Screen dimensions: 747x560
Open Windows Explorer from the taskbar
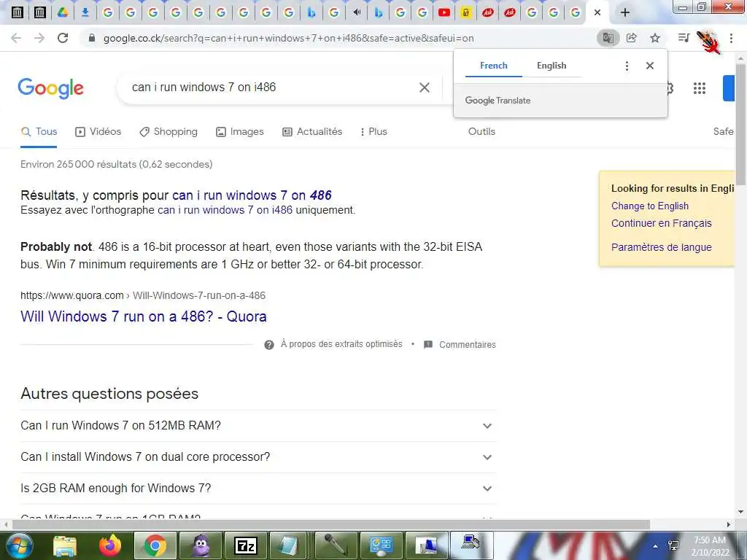click(65, 545)
